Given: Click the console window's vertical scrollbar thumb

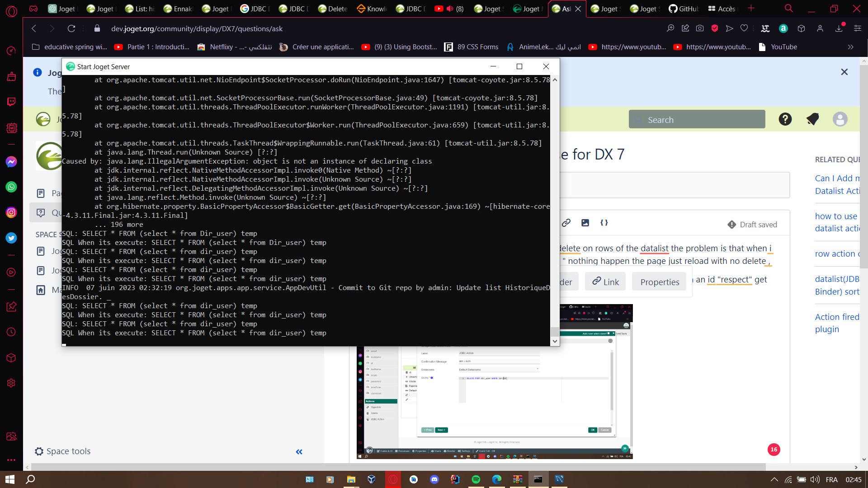Looking at the screenshot, I should click(555, 331).
